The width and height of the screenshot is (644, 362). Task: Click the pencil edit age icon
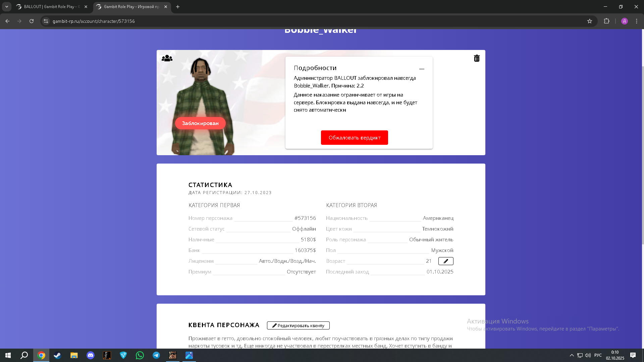[x=446, y=261]
